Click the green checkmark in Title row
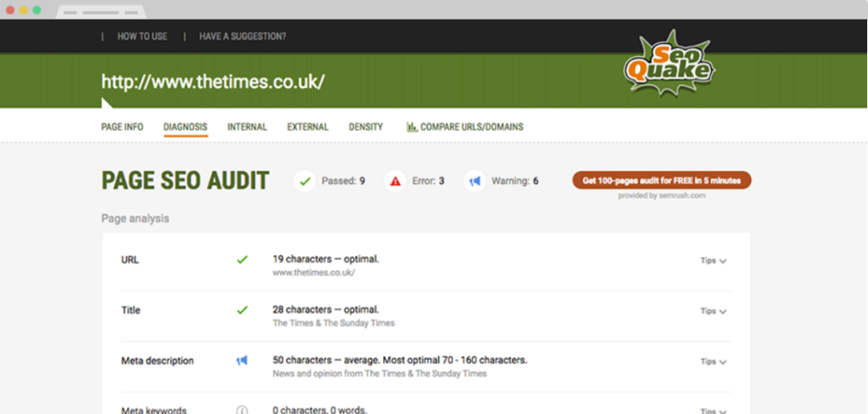 pyautogui.click(x=242, y=310)
